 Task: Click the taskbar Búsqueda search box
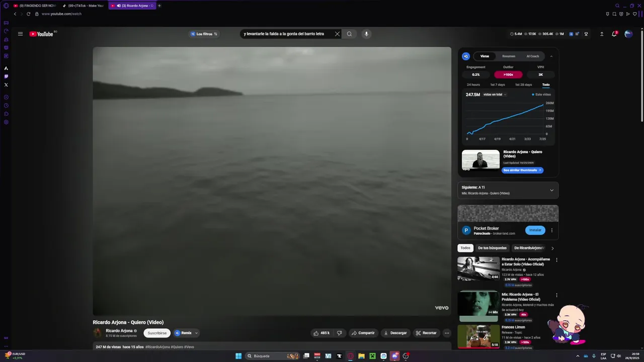coord(273,356)
